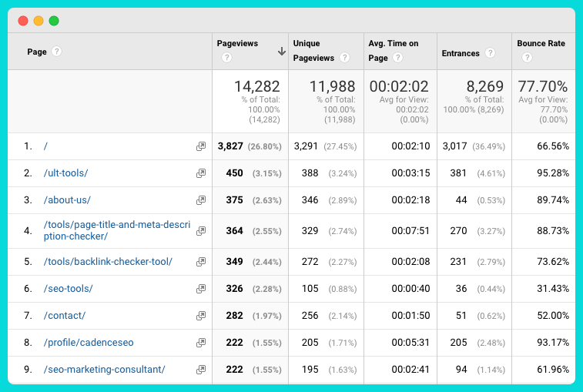Show help for Unique Pageviews column
Viewport: 583px width, 392px height.
pos(345,57)
